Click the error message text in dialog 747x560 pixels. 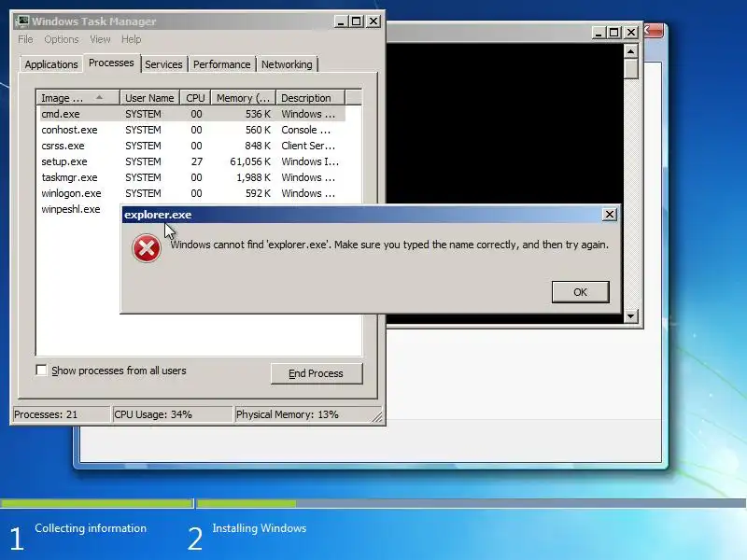pos(389,245)
